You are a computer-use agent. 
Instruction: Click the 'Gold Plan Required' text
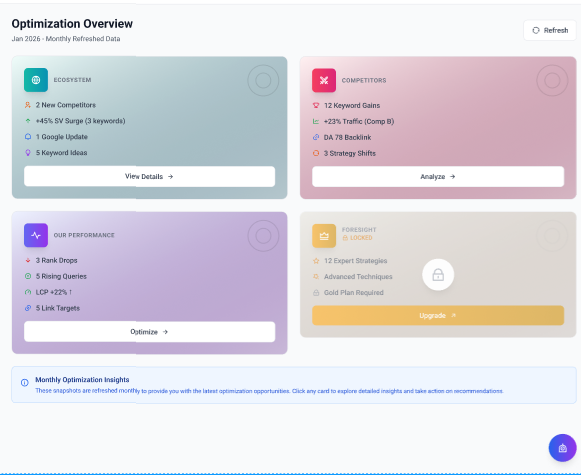[353, 293]
